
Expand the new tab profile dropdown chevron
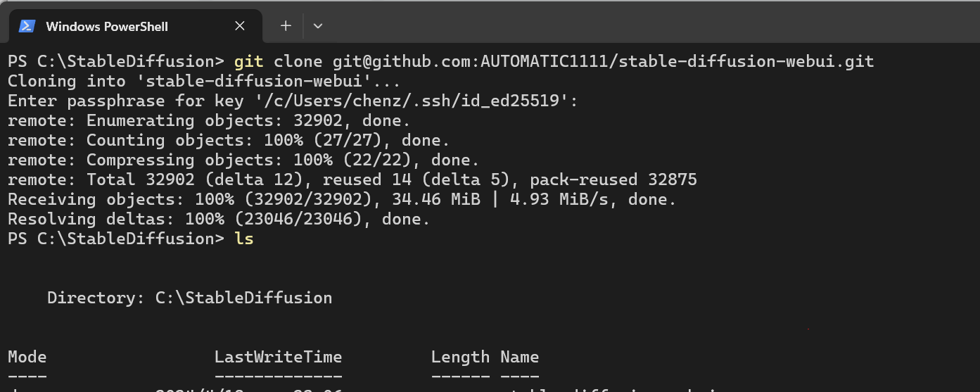click(318, 26)
